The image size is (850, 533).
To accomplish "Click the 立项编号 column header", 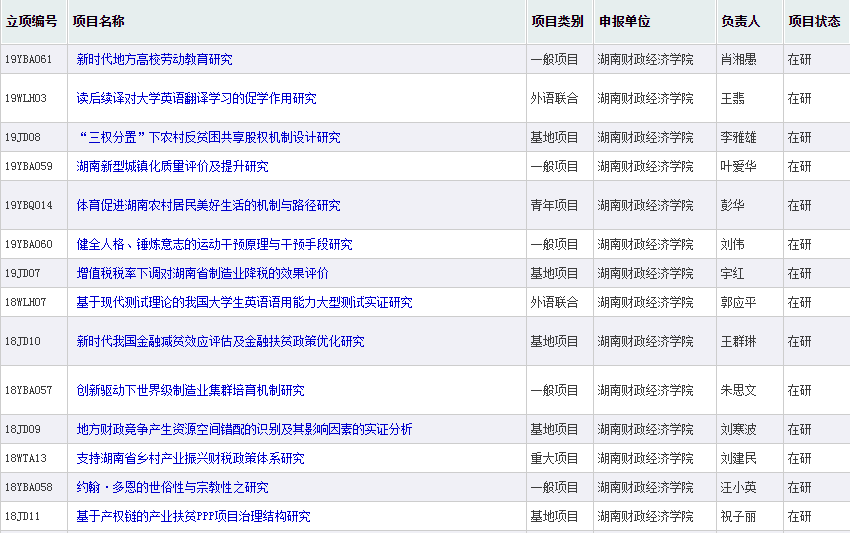I will [x=31, y=21].
